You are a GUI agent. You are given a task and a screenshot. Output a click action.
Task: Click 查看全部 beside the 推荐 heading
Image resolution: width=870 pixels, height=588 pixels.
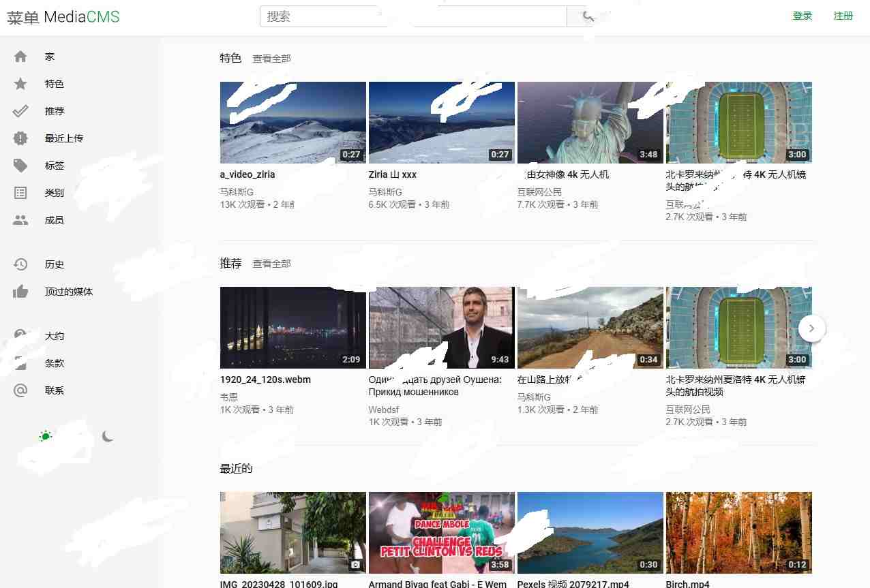click(271, 264)
